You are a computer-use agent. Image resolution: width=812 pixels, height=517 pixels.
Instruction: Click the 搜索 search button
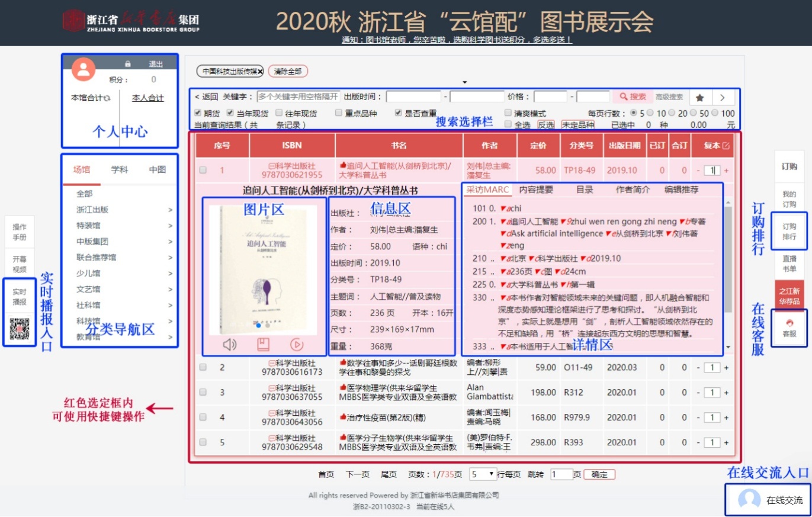click(632, 97)
